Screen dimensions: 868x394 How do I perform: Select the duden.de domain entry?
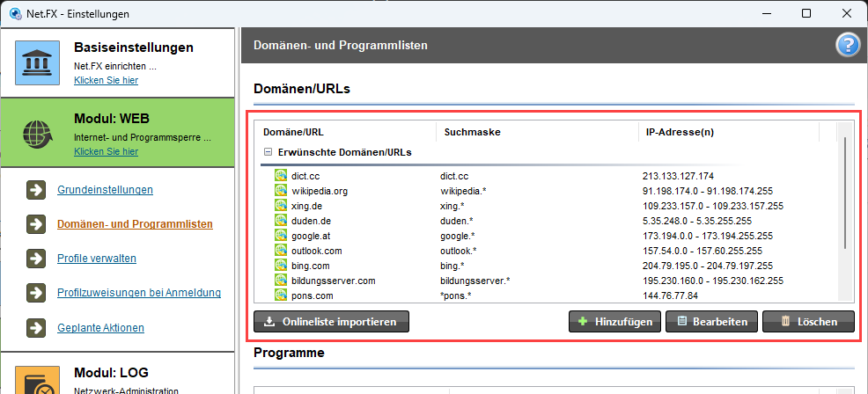point(311,221)
